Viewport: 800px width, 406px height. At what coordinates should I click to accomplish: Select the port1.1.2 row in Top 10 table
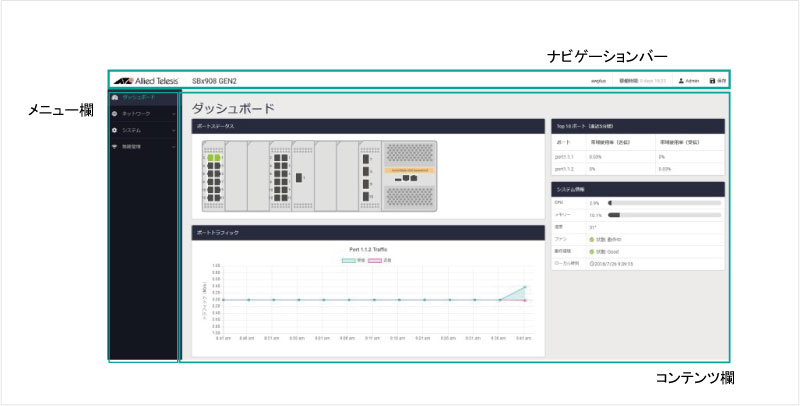coord(638,169)
